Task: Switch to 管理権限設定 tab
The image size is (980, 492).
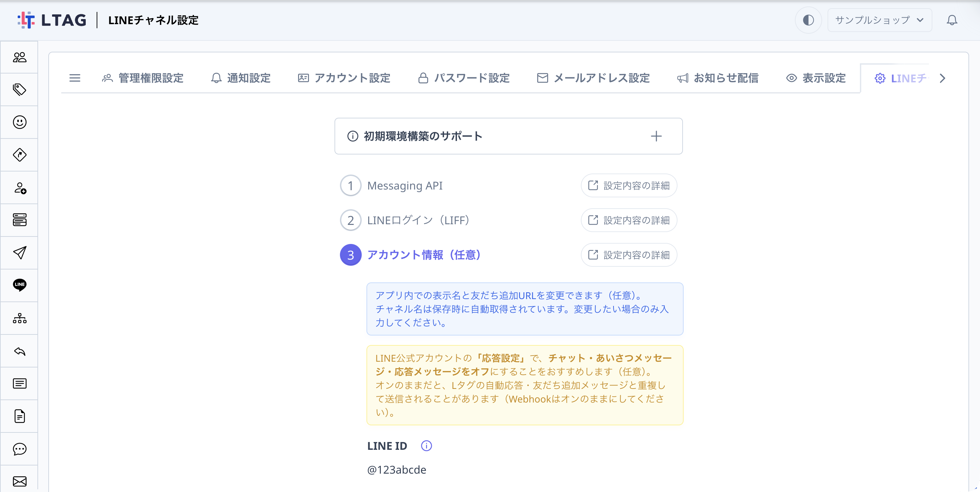Action: pyautogui.click(x=142, y=78)
